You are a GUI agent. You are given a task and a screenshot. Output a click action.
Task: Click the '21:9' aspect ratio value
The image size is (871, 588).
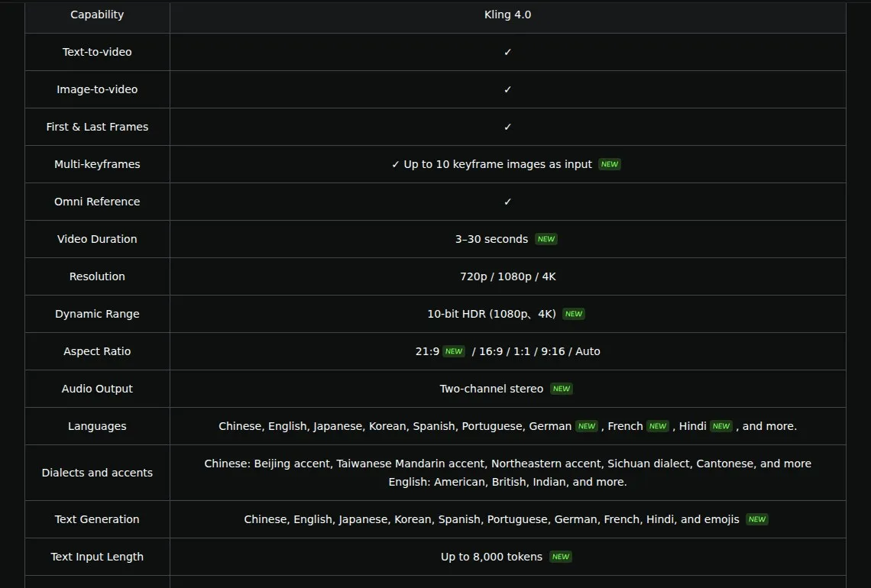click(427, 351)
